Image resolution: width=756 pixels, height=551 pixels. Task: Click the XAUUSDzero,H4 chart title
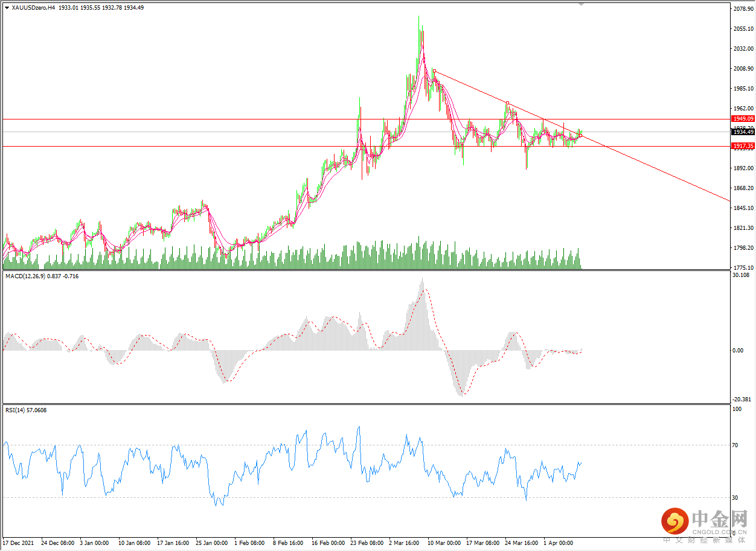(34, 8)
